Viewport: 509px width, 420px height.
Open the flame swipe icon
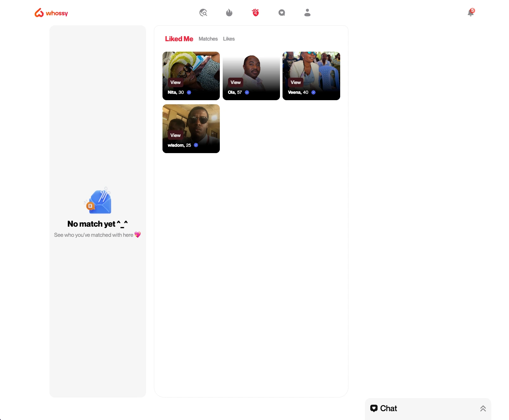[x=229, y=13]
